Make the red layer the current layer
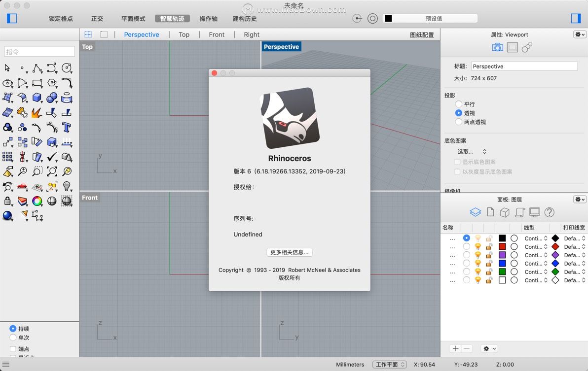Screen dimensions: 588x371 (x=466, y=246)
